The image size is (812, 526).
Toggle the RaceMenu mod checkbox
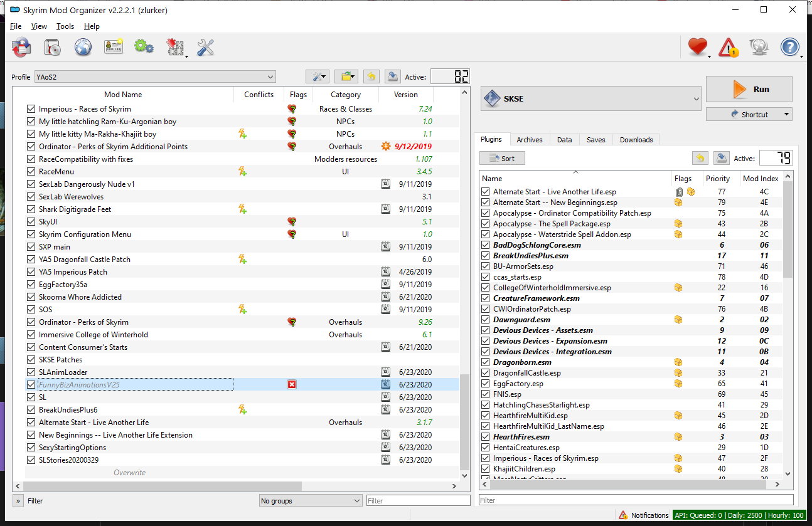point(31,171)
